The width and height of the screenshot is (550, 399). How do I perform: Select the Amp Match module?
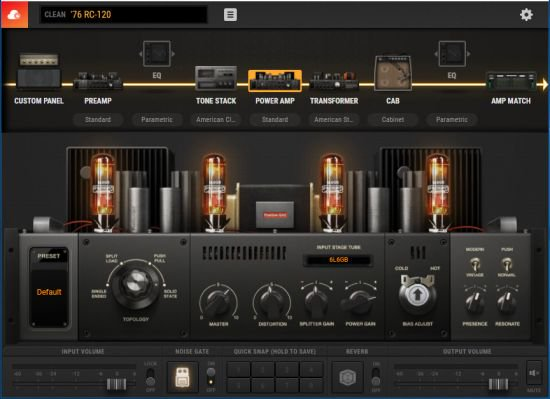(x=511, y=81)
